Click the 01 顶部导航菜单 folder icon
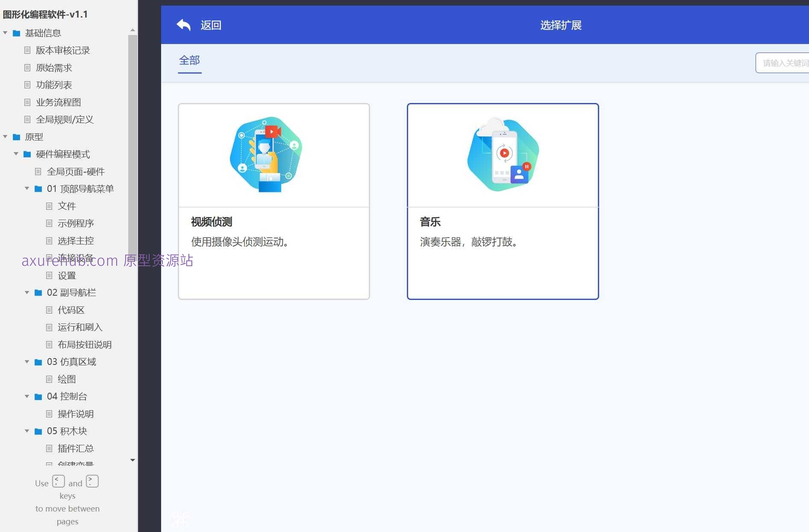 click(38, 189)
